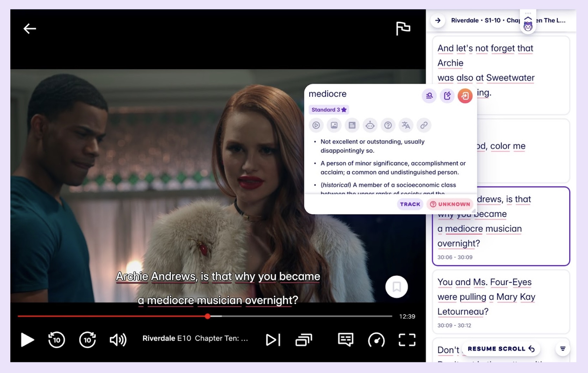Open the transcript filter menu icon
The image size is (588, 373).
point(562,349)
